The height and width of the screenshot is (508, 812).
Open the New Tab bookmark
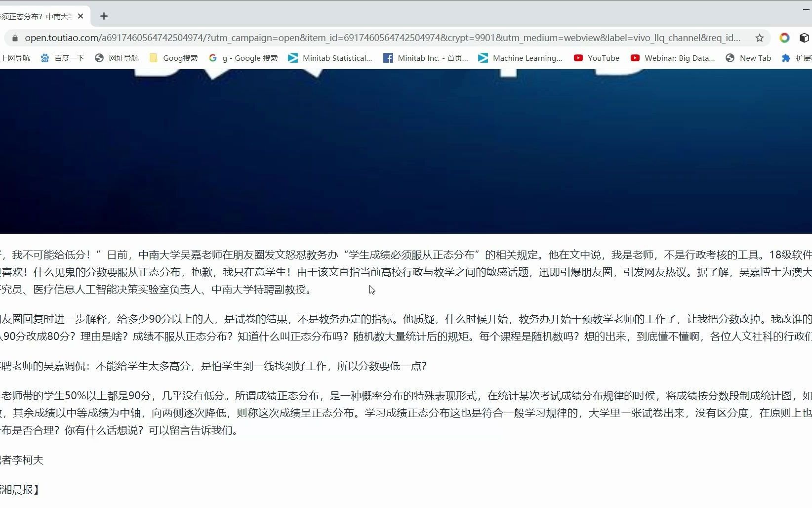click(749, 58)
